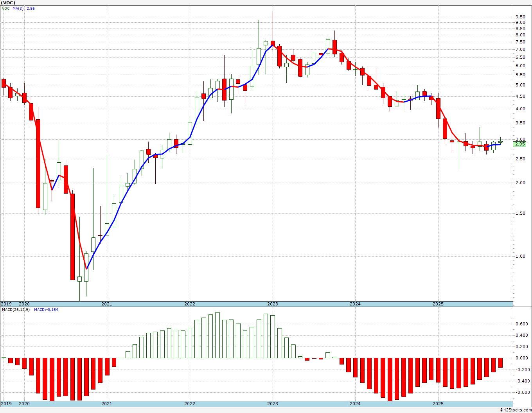Click the 7.00 price axis label
The width and height of the screenshot is (532, 413).
(520, 49)
